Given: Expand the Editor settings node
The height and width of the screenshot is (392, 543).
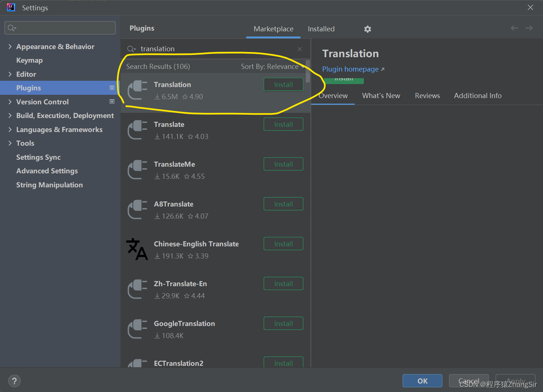Looking at the screenshot, I should click(x=10, y=74).
